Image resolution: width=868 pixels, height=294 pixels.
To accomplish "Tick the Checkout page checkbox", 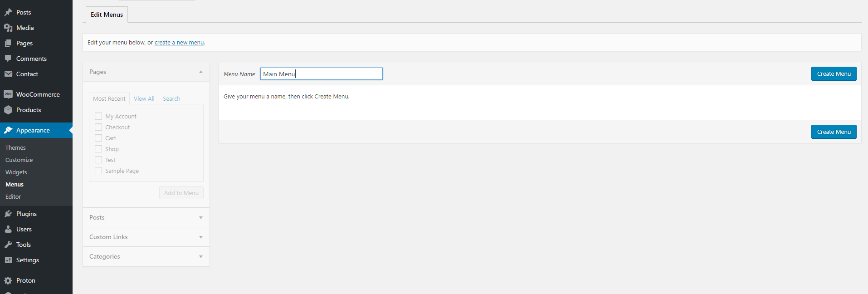I will [x=98, y=127].
